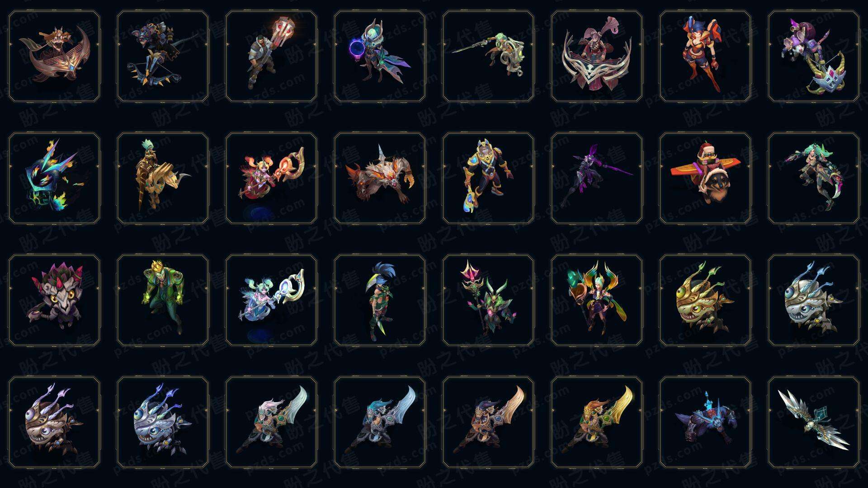Image resolution: width=868 pixels, height=488 pixels.
Task: Click the winged silver bird creature tile
Action: click(814, 422)
